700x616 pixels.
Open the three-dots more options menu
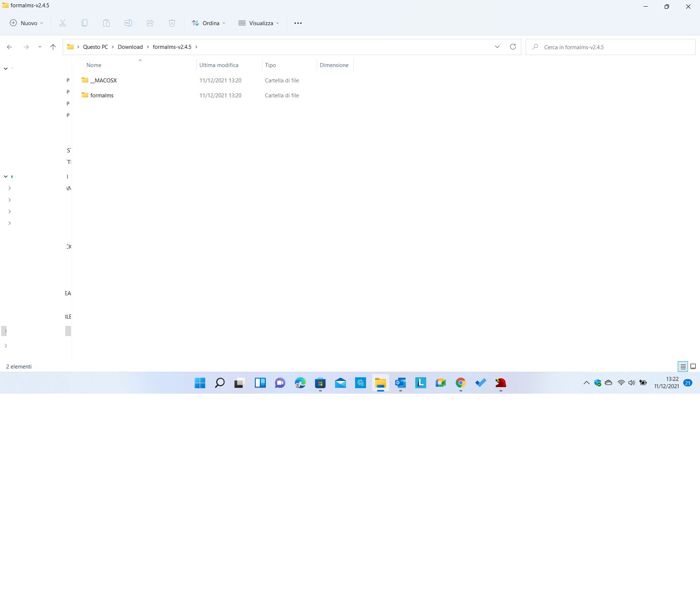point(298,23)
